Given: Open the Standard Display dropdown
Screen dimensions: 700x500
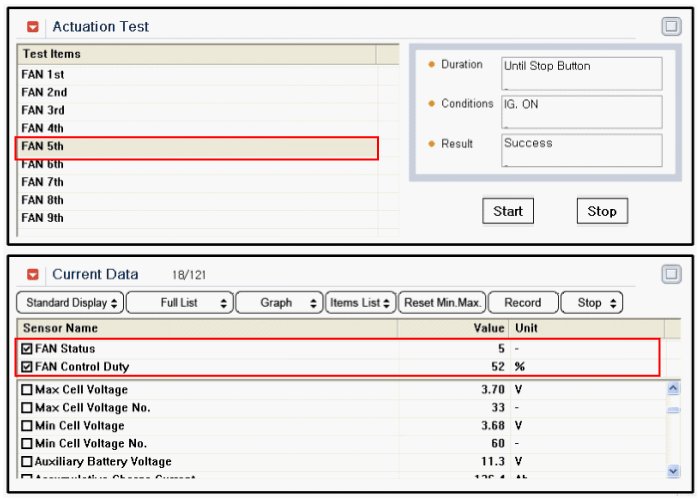Looking at the screenshot, I should (69, 303).
